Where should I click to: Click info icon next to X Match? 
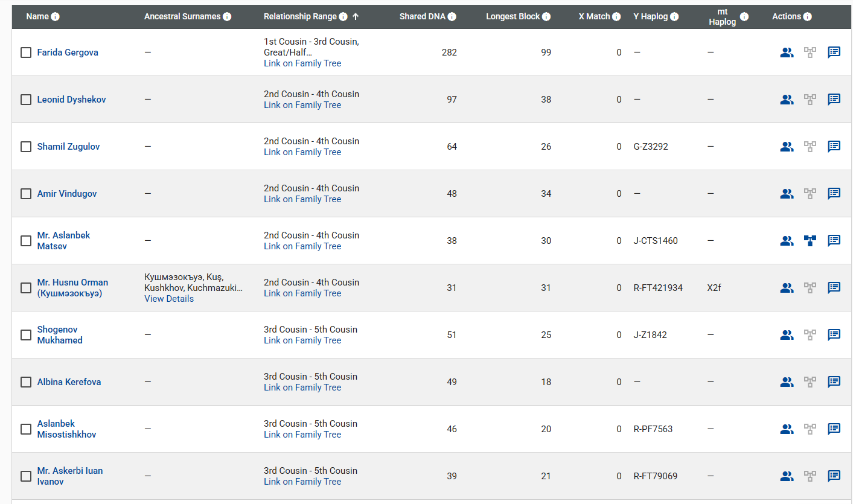pyautogui.click(x=616, y=17)
